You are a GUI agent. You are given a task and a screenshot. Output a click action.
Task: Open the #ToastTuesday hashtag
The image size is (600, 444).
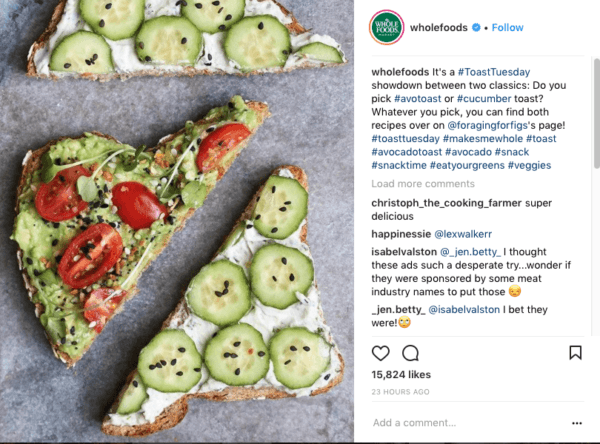pyautogui.click(x=494, y=72)
